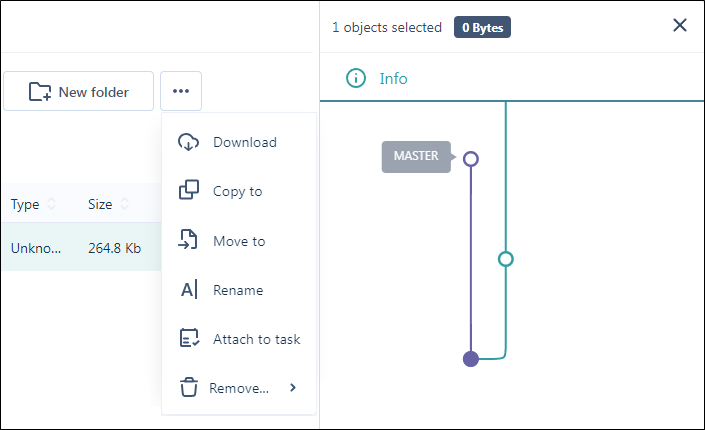Image resolution: width=705 pixels, height=430 pixels.
Task: Sort by the Size column arrows
Action: coord(125,204)
